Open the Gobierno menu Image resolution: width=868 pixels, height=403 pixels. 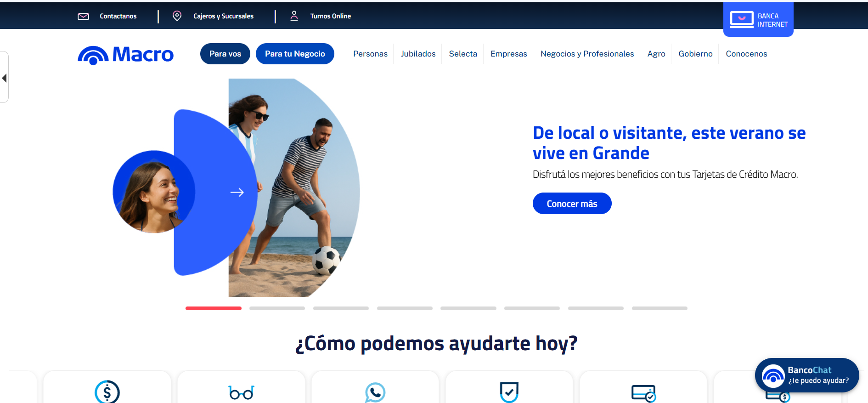695,54
